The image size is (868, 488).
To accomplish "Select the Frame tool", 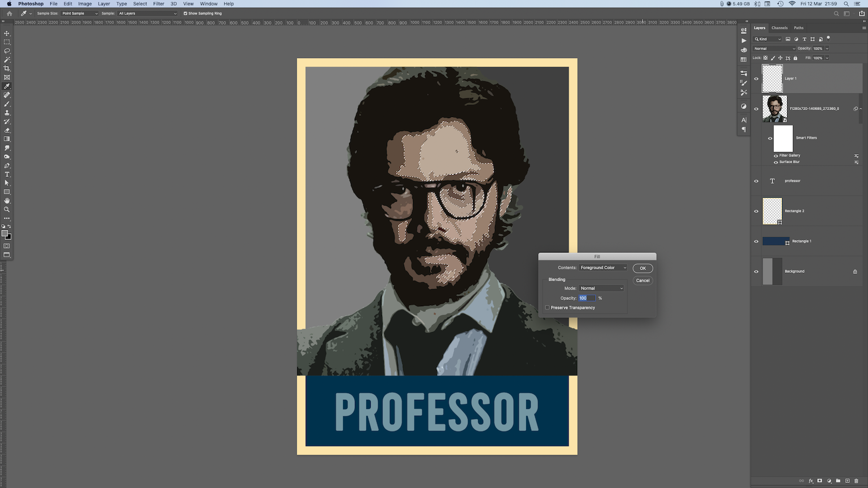I will pyautogui.click(x=7, y=77).
